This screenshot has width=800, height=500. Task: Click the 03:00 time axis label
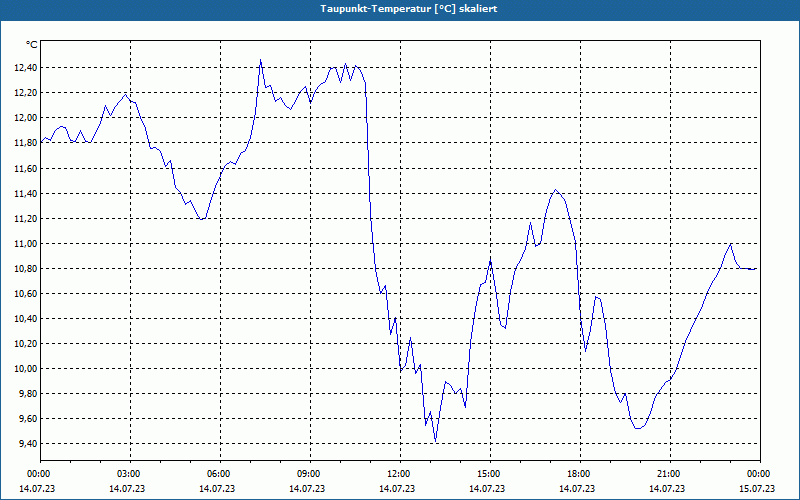pyautogui.click(x=130, y=474)
